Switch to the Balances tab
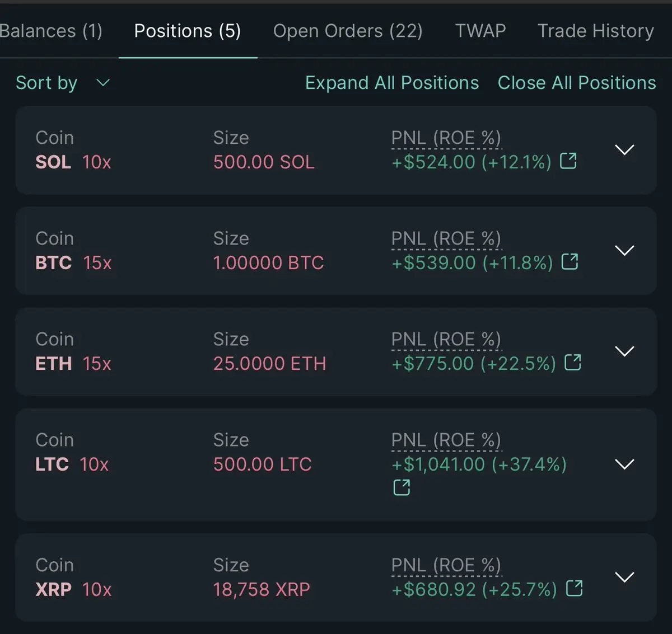672x634 pixels. (x=50, y=31)
